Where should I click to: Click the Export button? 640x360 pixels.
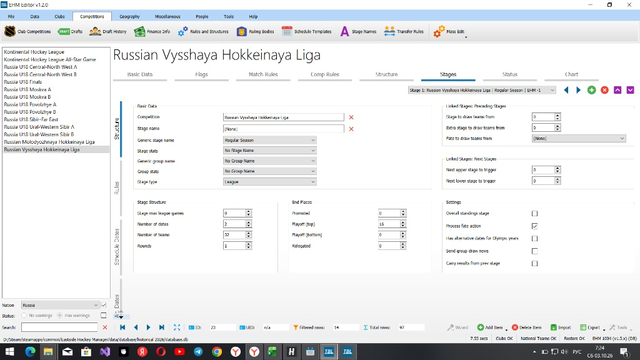click(590, 327)
